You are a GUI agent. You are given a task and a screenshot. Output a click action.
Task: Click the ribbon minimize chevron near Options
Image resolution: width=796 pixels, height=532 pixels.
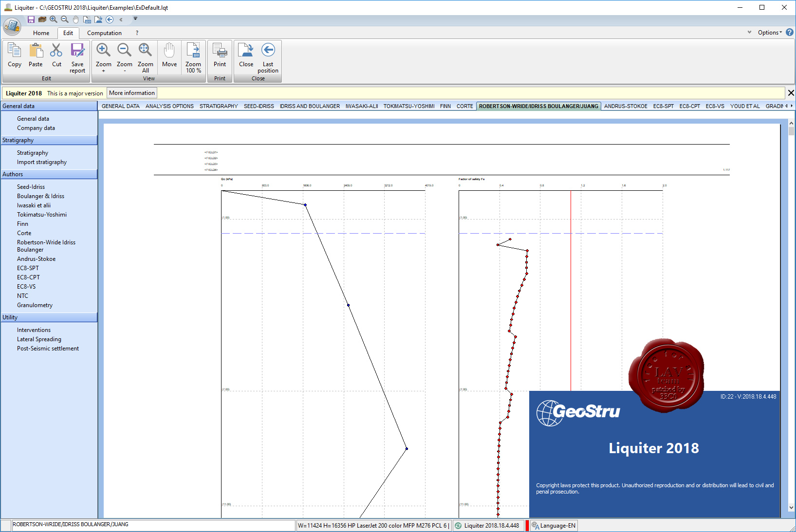tap(749, 32)
